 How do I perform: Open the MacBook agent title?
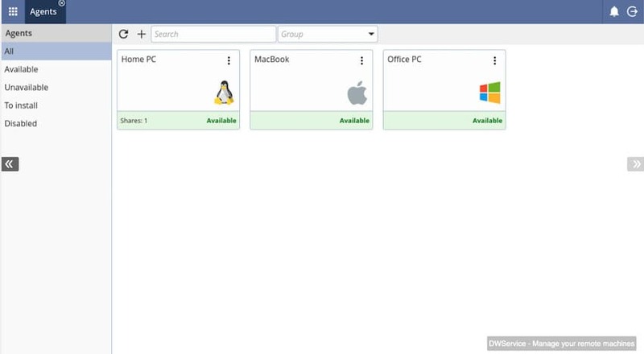click(x=272, y=60)
